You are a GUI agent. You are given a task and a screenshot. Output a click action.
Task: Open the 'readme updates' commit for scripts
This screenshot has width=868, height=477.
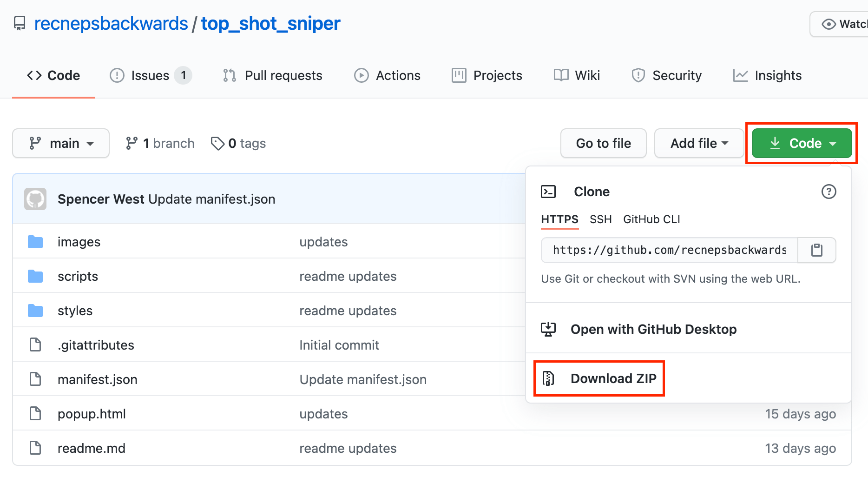click(348, 276)
